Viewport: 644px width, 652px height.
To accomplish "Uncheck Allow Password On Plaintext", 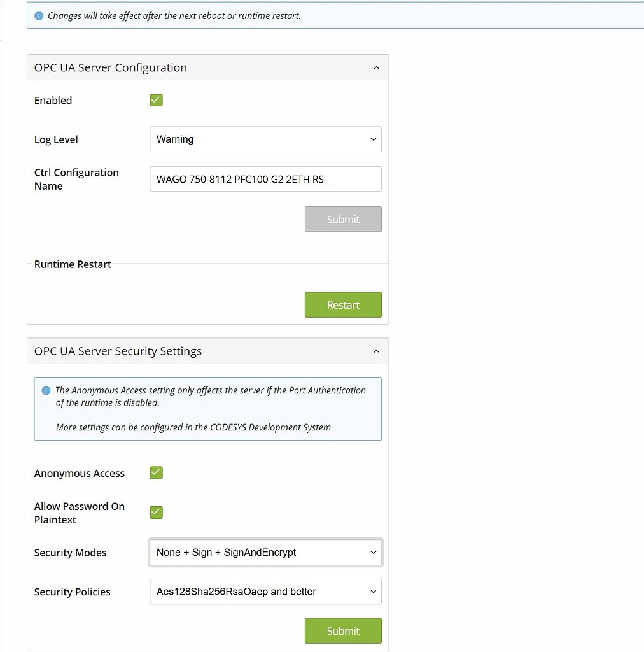I will coord(156,512).
